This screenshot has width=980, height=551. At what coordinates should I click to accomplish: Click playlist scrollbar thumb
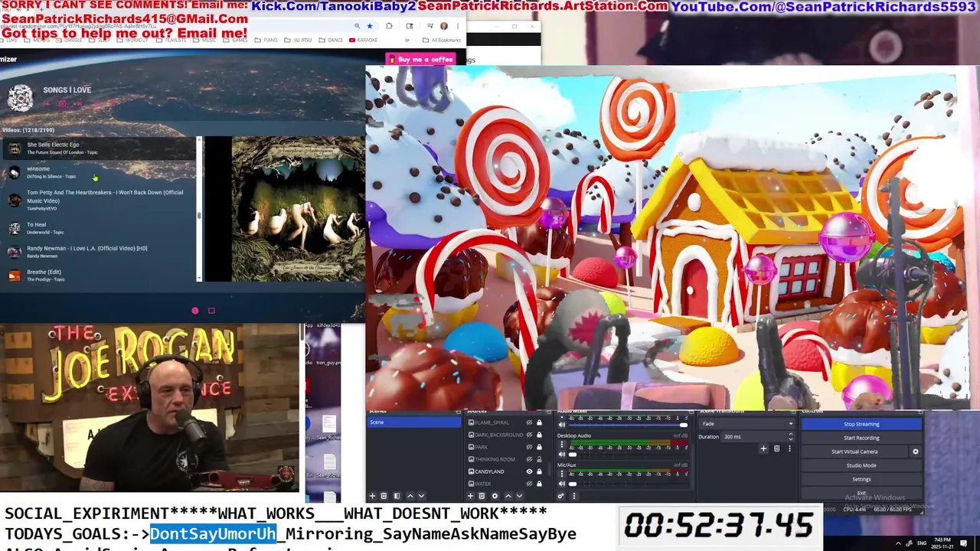[199, 215]
